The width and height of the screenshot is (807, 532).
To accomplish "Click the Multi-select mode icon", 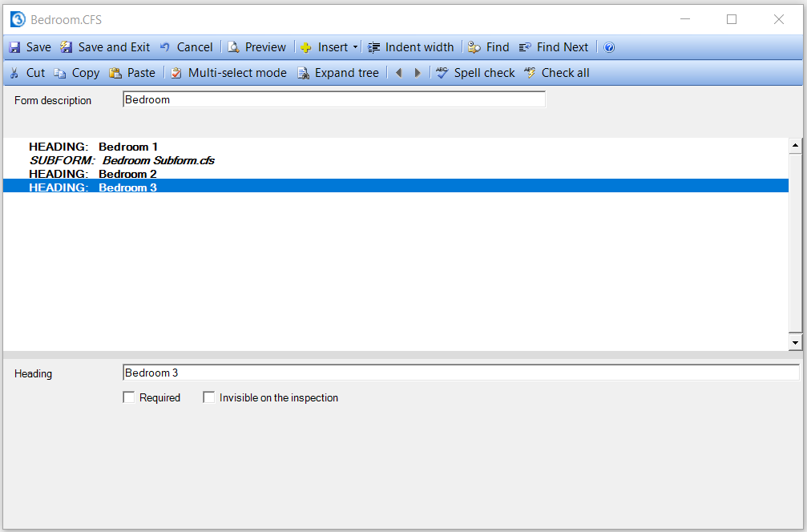I will (176, 73).
